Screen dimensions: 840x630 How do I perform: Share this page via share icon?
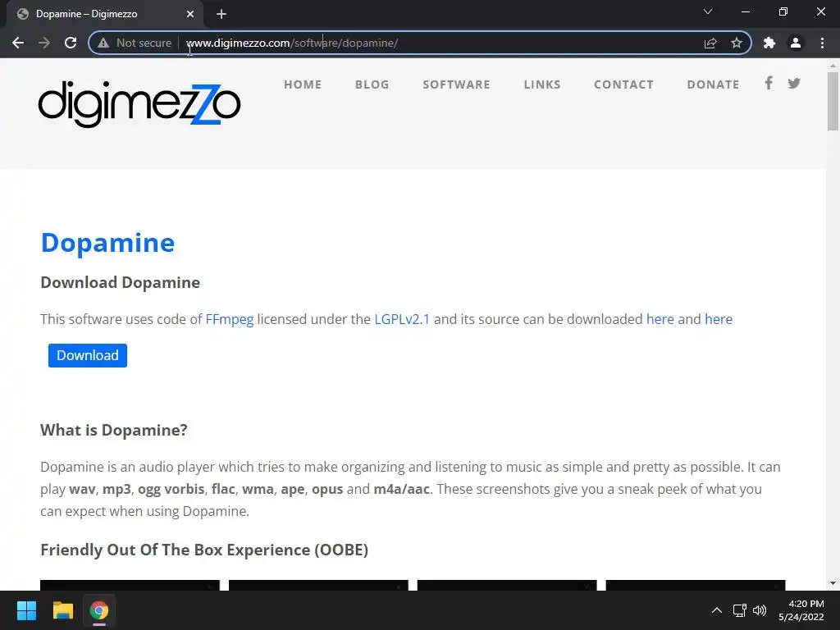710,43
